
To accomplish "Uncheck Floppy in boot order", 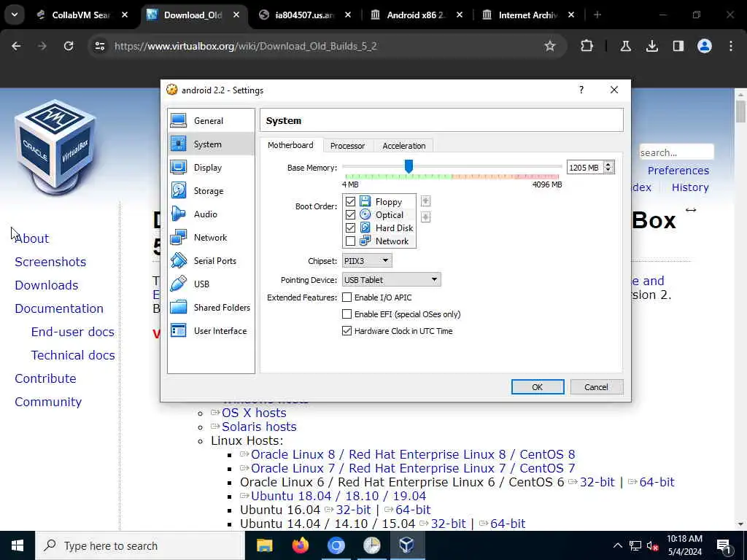I will click(x=350, y=201).
